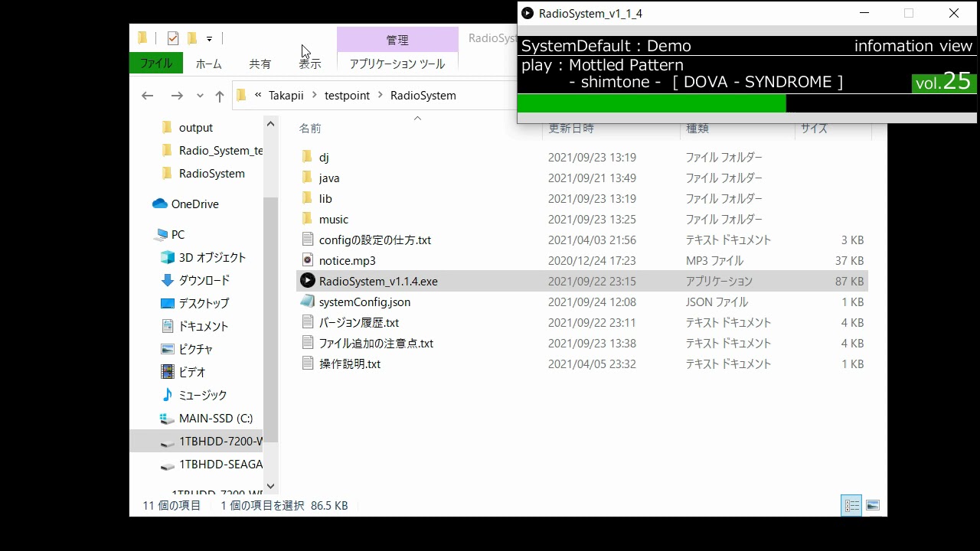Sort by the 種類 column header
This screenshot has width=980, height=551.
click(697, 128)
